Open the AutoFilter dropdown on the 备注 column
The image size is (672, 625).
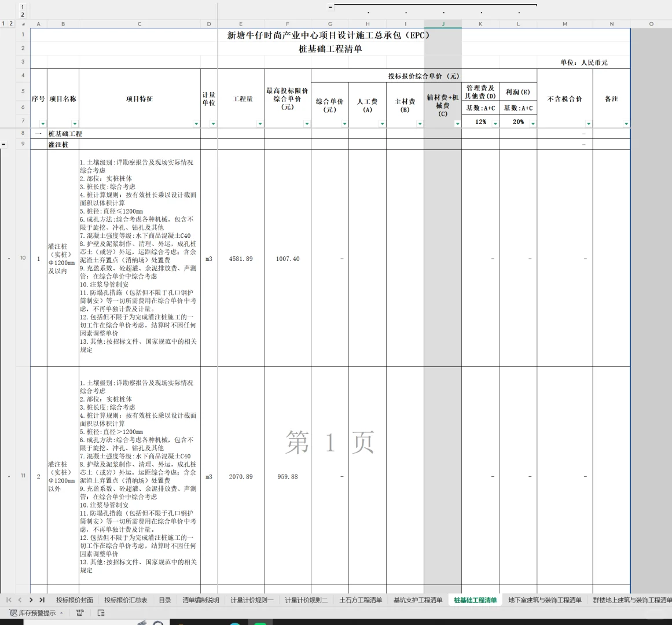click(x=626, y=123)
